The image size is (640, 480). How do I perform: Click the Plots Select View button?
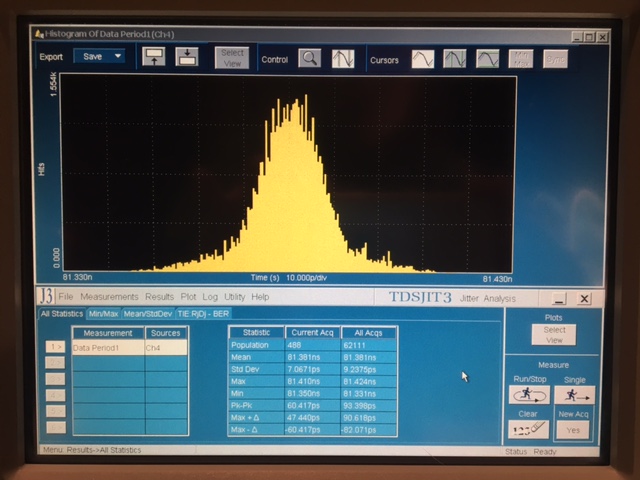pyautogui.click(x=554, y=335)
